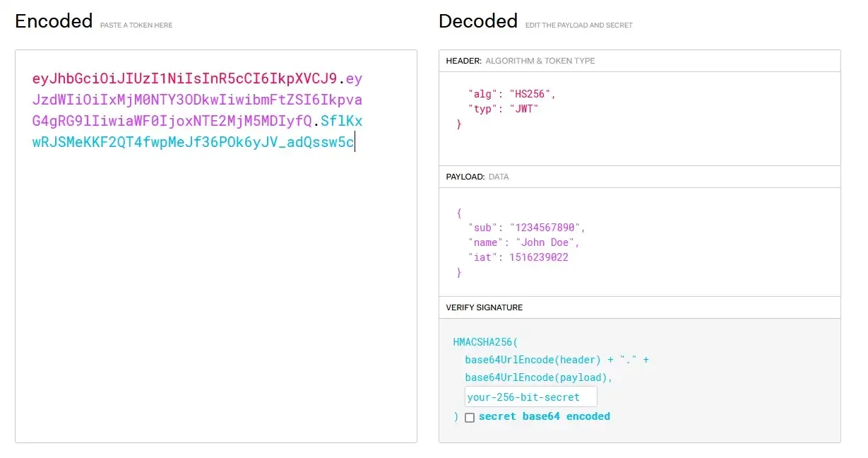Click the HMACSHA256( signature text
This screenshot has height=458, width=868.
pos(485,342)
